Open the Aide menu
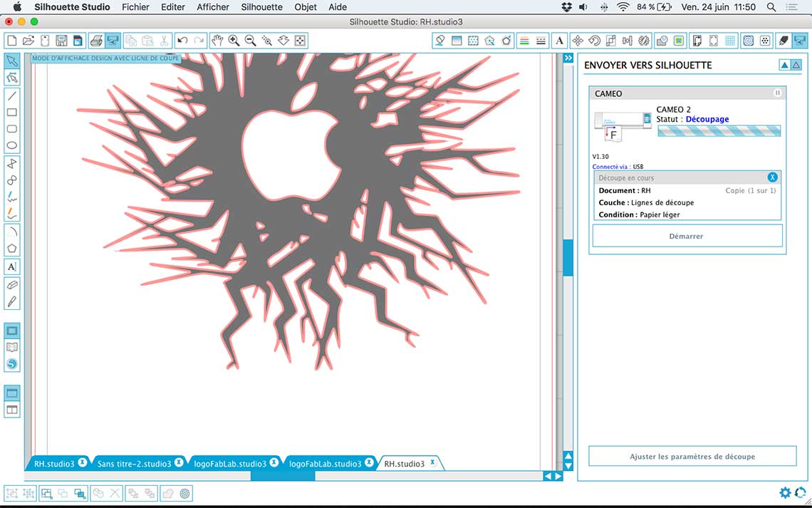 click(338, 6)
